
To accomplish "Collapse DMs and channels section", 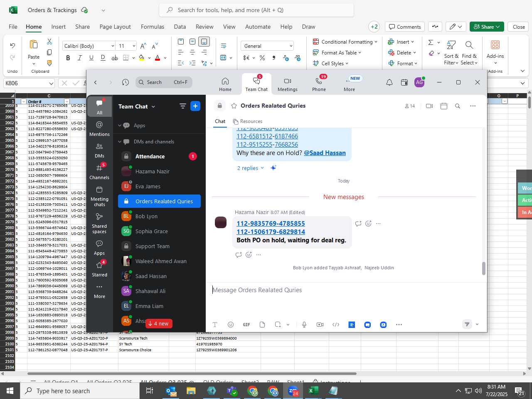I will (x=120, y=142).
